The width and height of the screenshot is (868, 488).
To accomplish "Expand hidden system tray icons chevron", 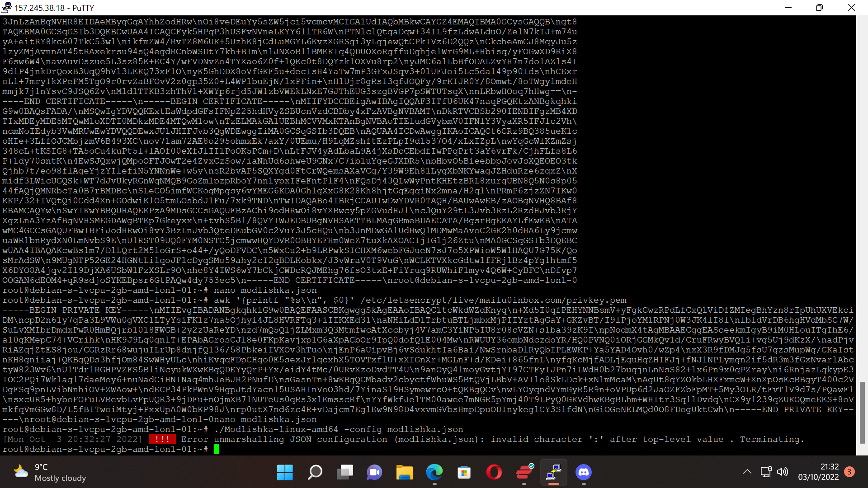I will coord(747,472).
